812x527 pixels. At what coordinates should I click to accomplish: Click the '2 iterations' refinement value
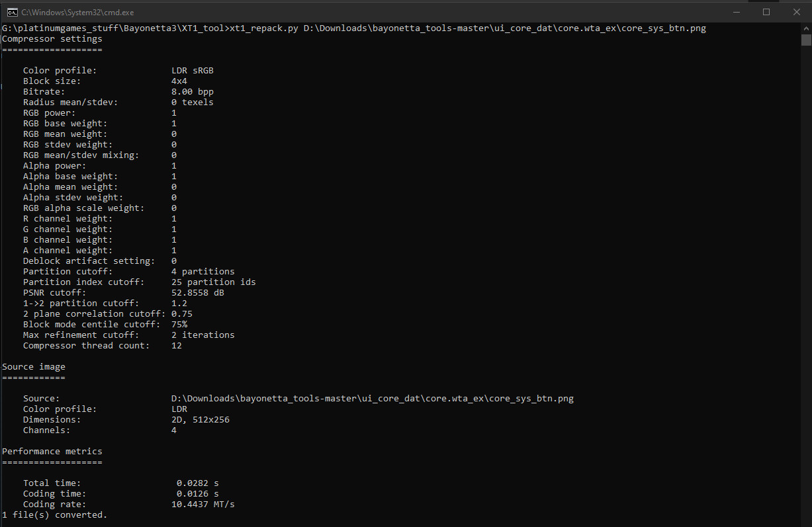point(203,335)
